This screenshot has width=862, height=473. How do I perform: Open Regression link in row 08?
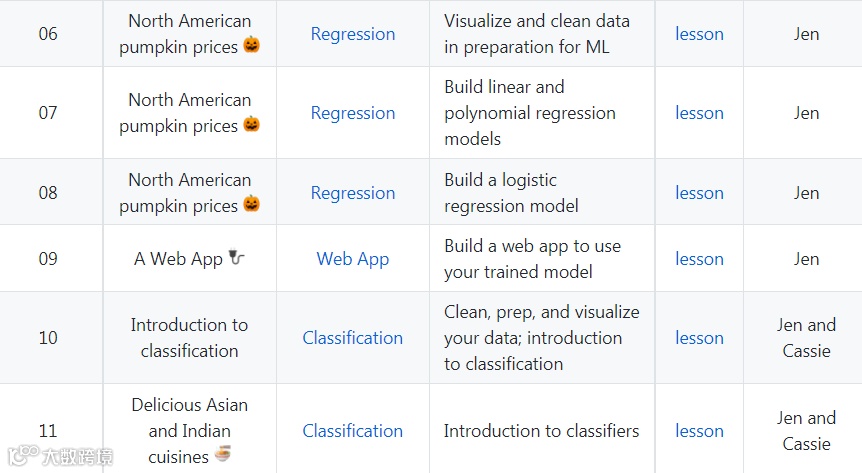click(353, 193)
